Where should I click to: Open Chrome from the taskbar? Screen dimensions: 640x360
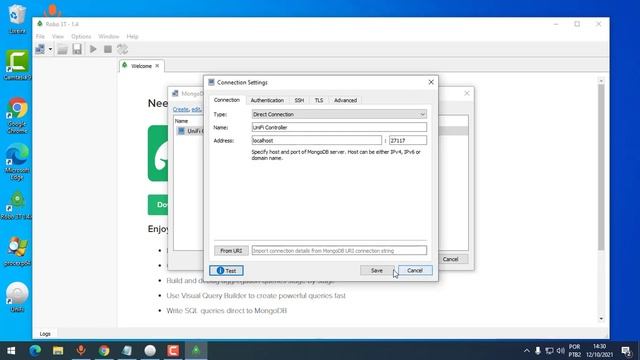click(104, 351)
